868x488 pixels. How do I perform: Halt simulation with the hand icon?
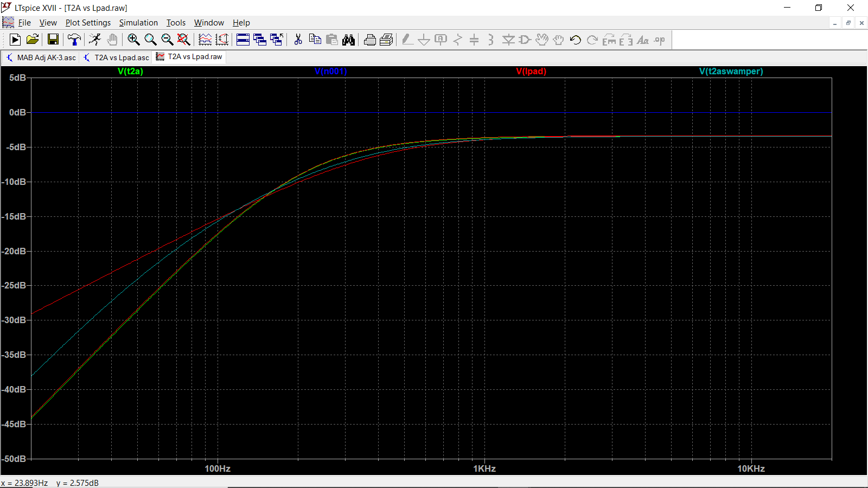click(112, 40)
